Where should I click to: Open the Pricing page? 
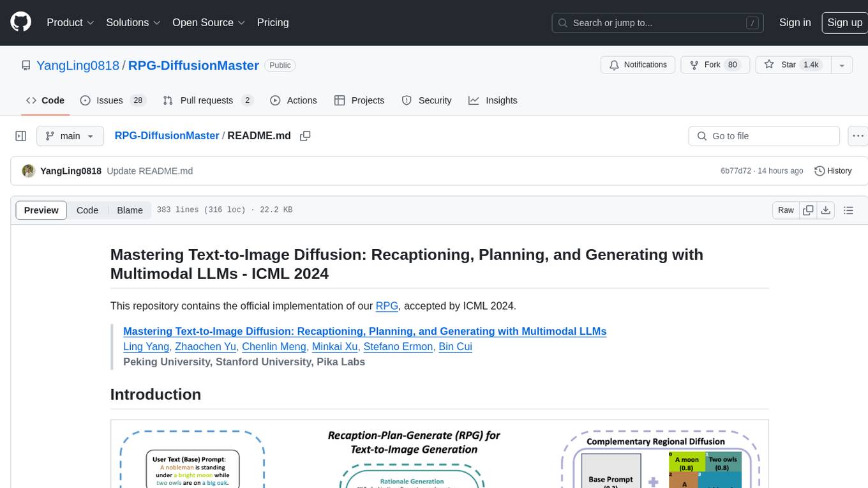click(273, 22)
